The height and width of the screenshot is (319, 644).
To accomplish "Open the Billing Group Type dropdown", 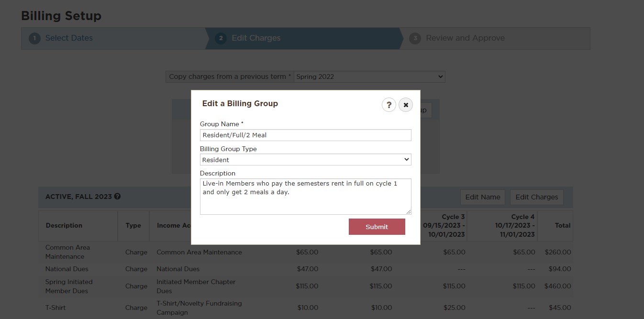I will (305, 160).
